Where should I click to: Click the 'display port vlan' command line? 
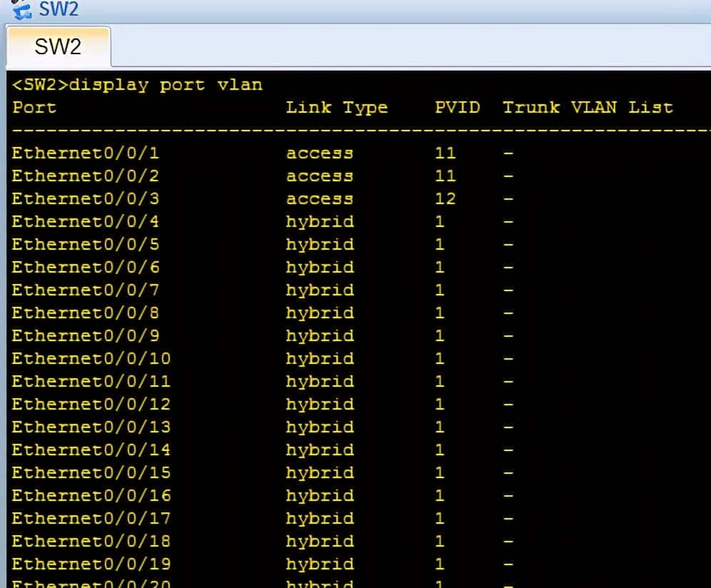tap(137, 85)
